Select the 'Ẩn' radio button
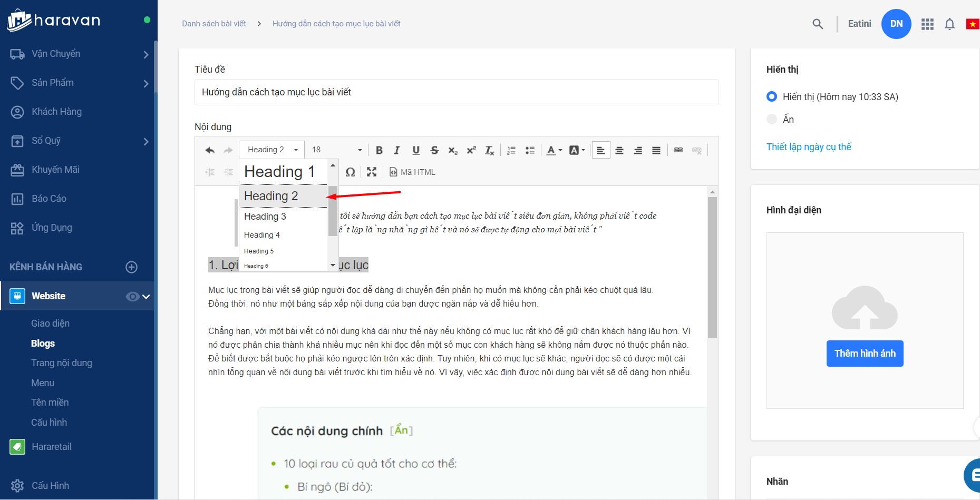Viewport: 980px width, 500px height. (772, 119)
